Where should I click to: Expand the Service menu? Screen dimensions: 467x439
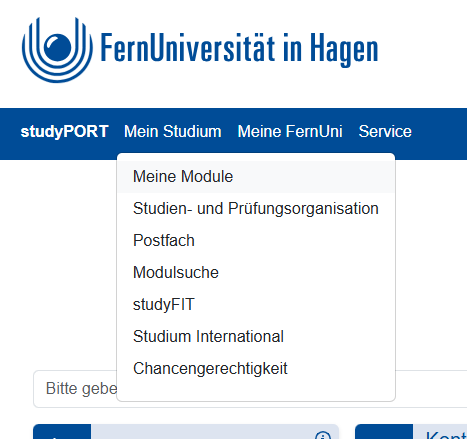click(385, 131)
